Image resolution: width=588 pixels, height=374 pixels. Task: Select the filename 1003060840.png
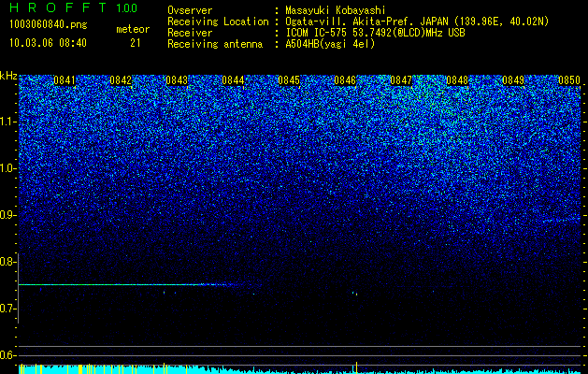tap(49, 24)
